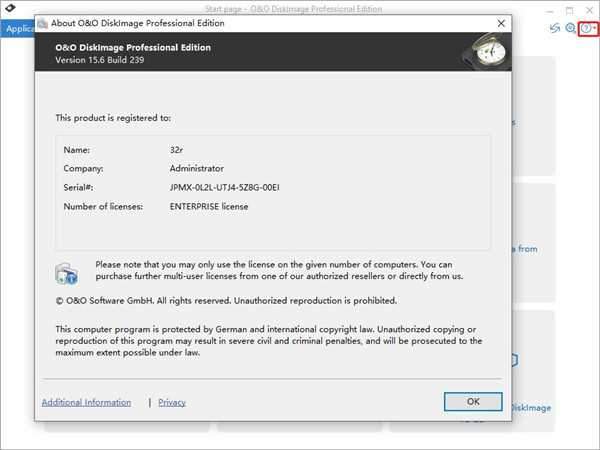This screenshot has width=600, height=450.
Task: Open the Privacy link
Action: click(172, 403)
